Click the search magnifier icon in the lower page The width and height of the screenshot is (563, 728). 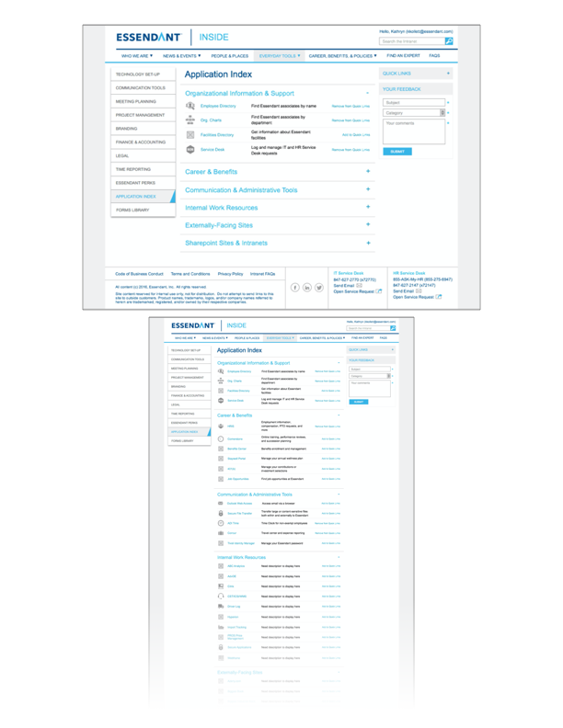[393, 328]
